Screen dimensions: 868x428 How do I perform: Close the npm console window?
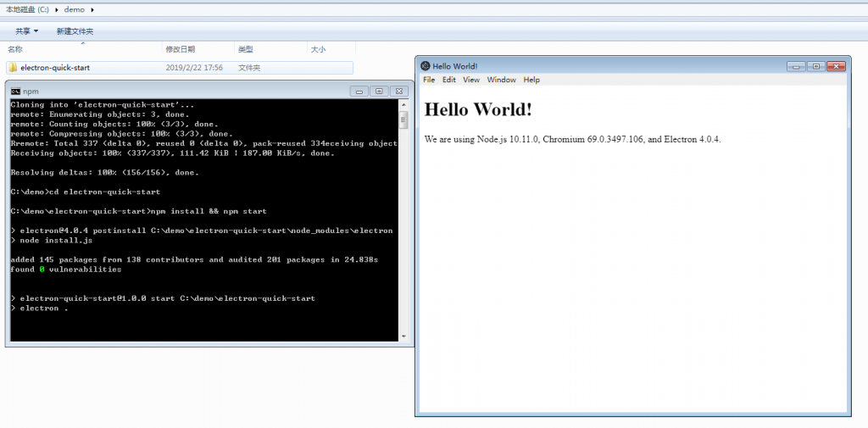pyautogui.click(x=399, y=92)
